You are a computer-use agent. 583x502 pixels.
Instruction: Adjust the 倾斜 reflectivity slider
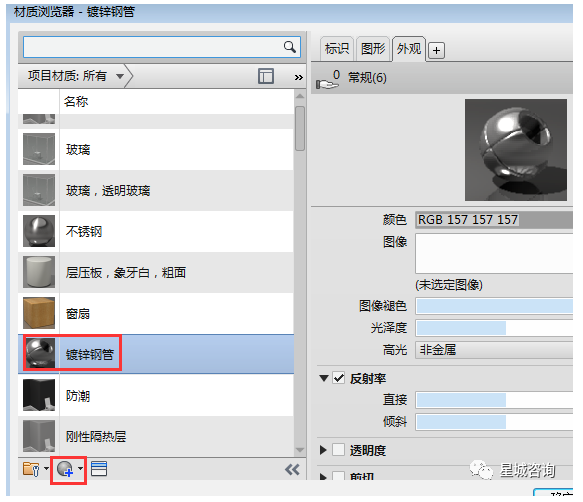(494, 422)
